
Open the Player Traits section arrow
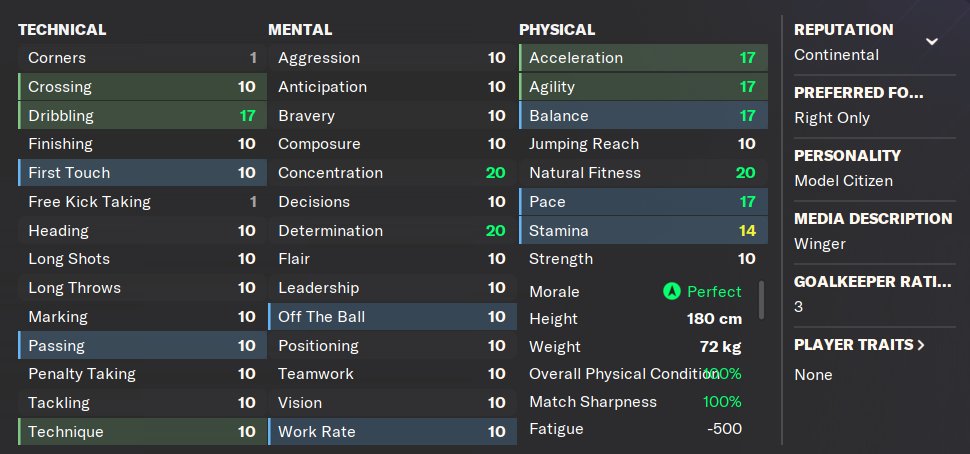920,345
